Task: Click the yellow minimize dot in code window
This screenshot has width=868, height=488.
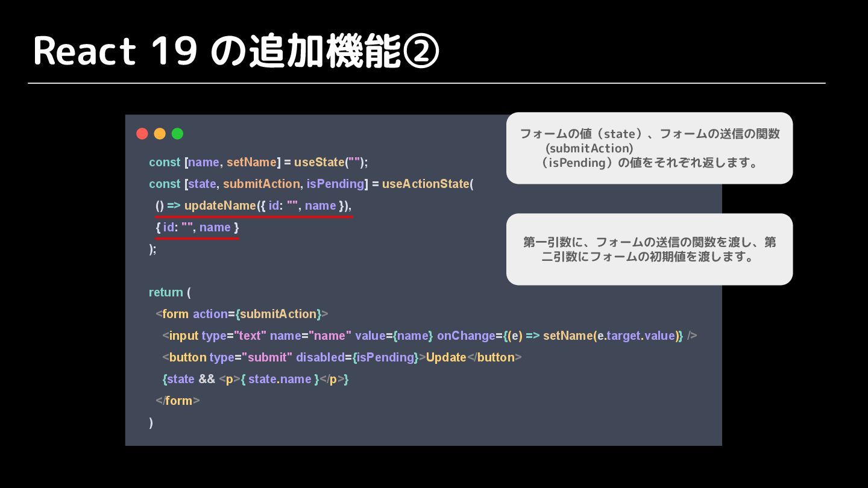Action: [x=160, y=134]
